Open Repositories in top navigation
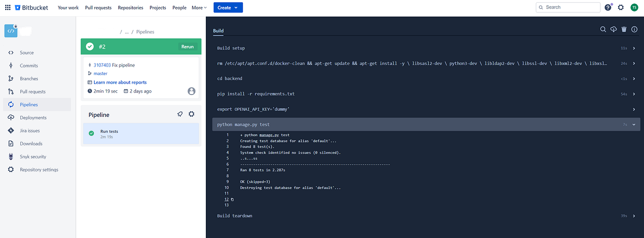This screenshot has height=238, width=644. [x=130, y=8]
